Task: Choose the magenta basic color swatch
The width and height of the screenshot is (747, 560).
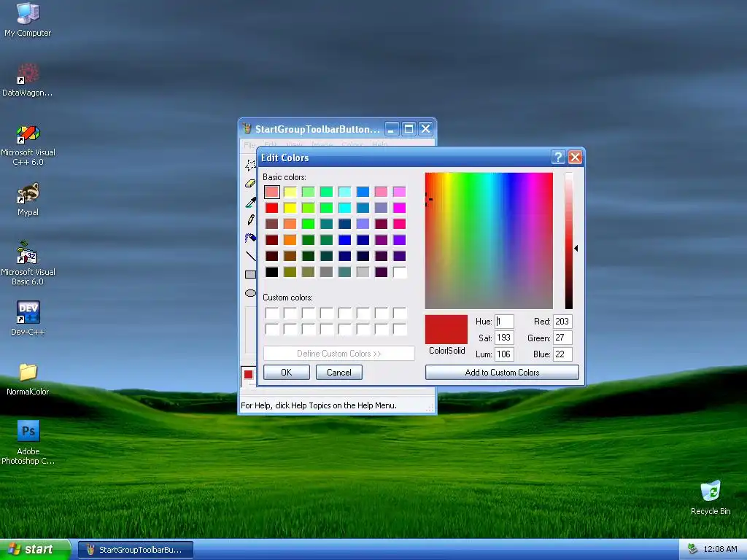Action: [x=400, y=208]
